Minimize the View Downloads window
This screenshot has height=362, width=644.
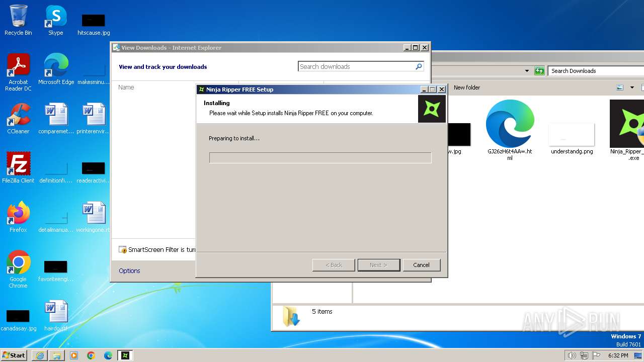point(407,48)
